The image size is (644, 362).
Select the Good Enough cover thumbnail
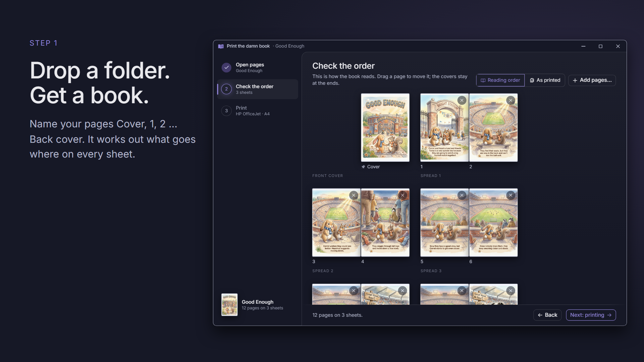385,128
